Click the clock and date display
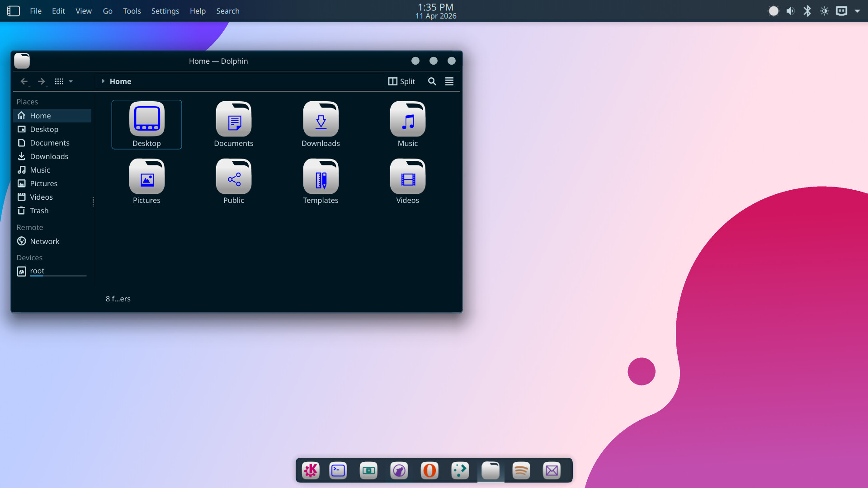 pos(435,11)
